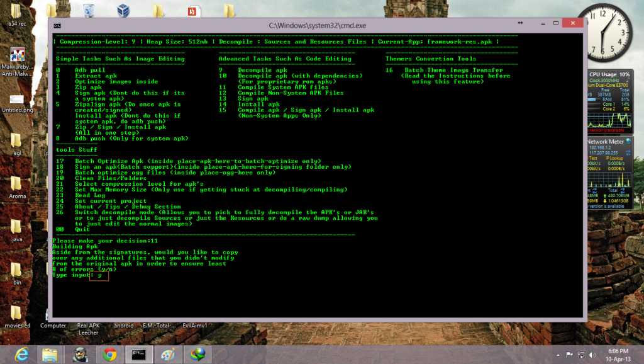Open File Explorer from the taskbar

tap(50, 354)
